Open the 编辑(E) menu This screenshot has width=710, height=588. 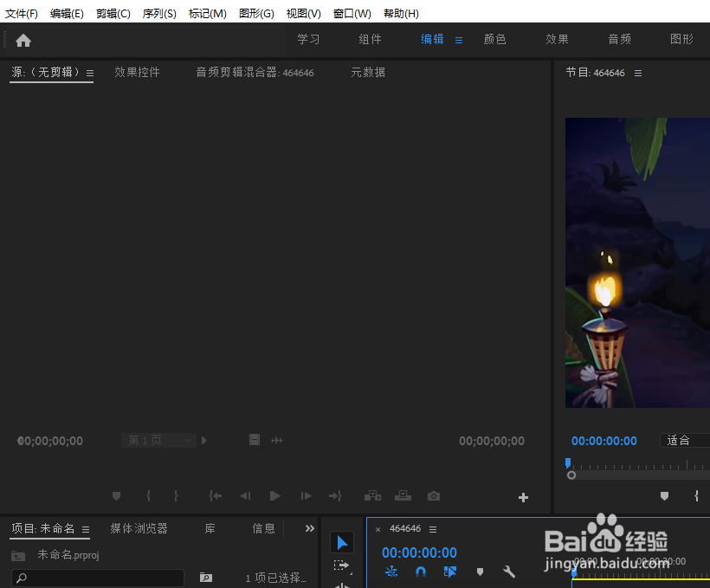click(x=67, y=14)
